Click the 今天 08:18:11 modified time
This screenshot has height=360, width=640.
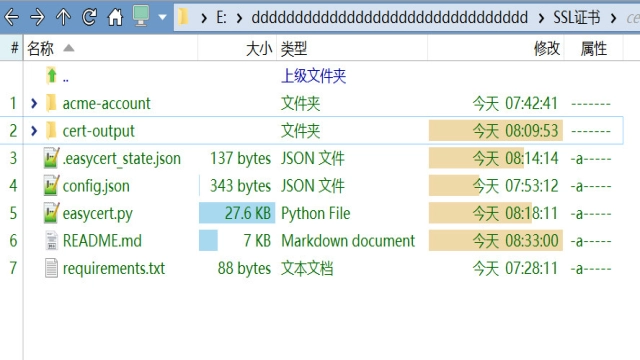click(x=516, y=213)
